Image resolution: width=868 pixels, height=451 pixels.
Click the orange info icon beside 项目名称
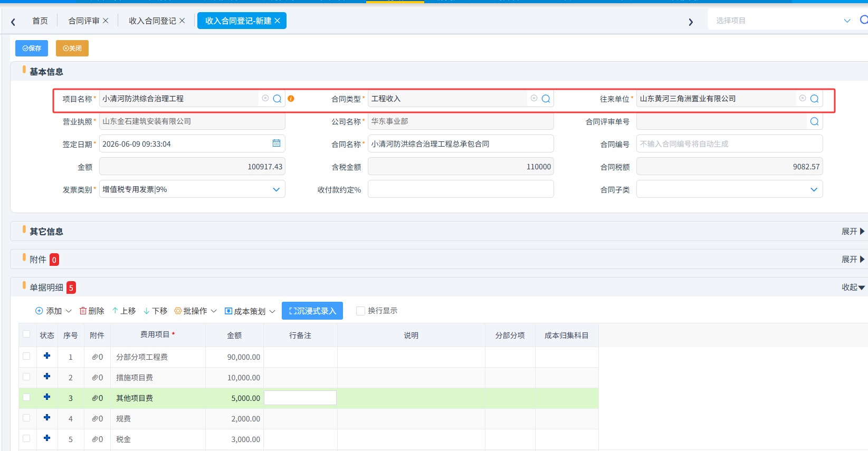click(291, 99)
